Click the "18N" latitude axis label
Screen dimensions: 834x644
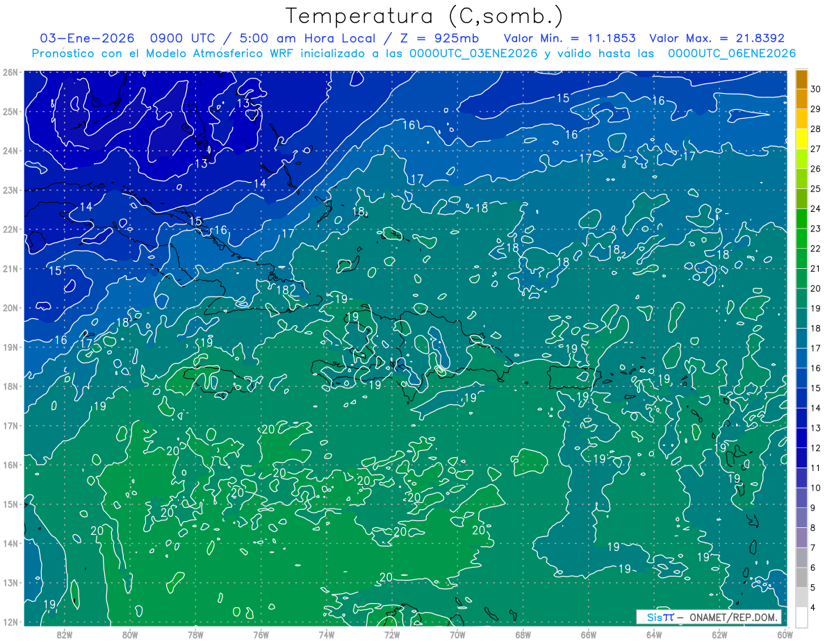pyautogui.click(x=10, y=386)
